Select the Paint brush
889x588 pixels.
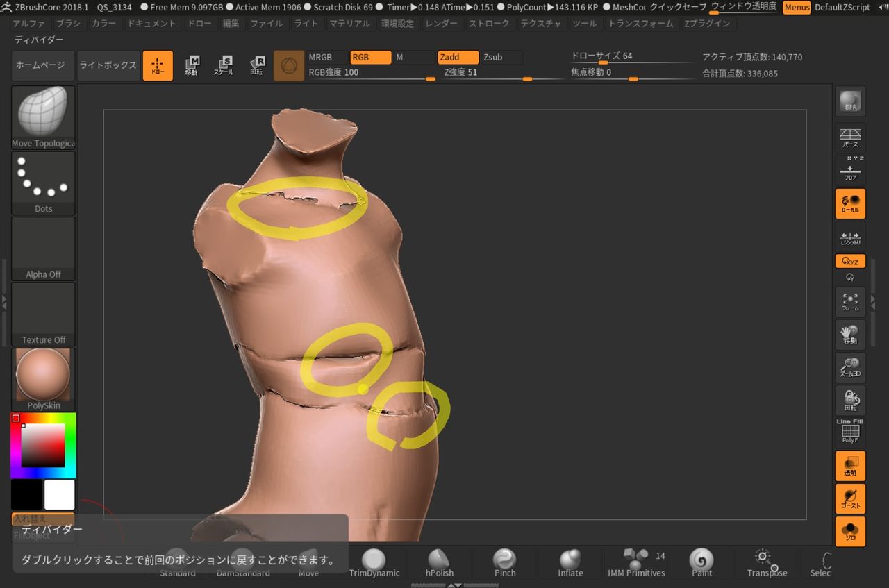701,563
